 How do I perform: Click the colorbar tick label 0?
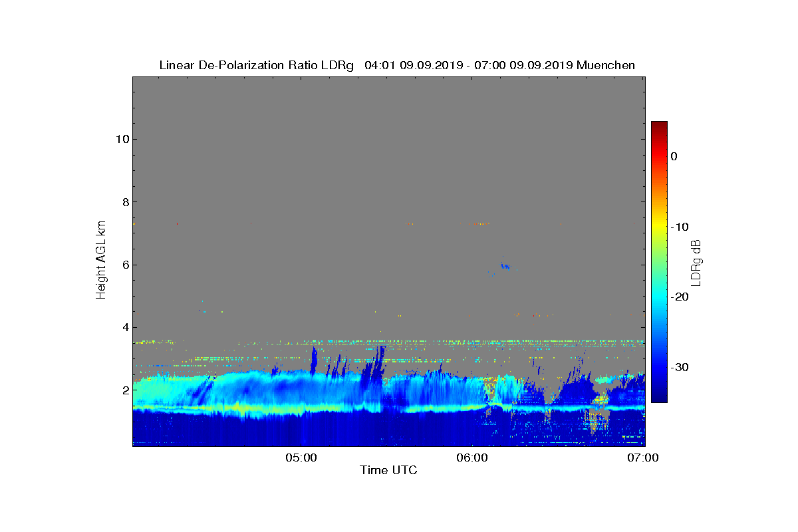(x=674, y=156)
